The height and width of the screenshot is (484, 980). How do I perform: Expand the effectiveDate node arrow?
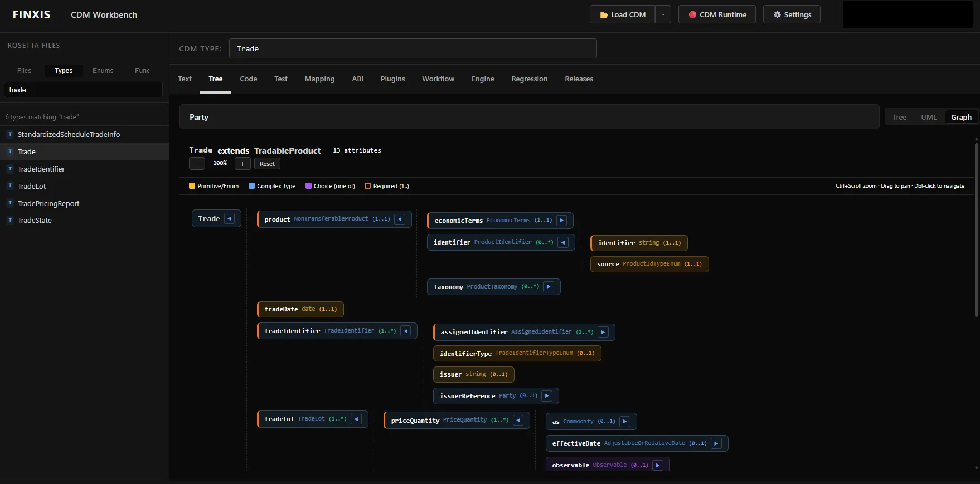(x=716, y=443)
